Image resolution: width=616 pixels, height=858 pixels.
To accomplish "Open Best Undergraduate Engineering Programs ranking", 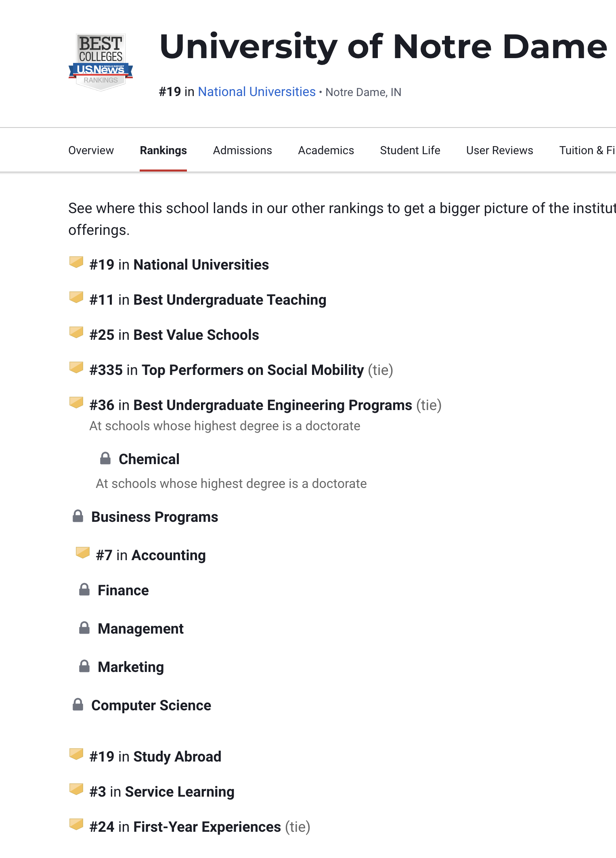I will [265, 405].
